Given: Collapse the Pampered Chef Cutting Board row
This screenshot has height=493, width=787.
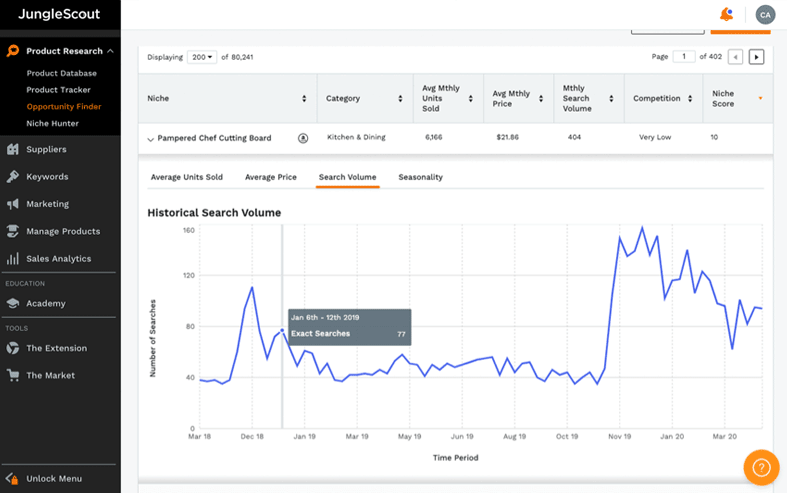Looking at the screenshot, I should tap(151, 139).
